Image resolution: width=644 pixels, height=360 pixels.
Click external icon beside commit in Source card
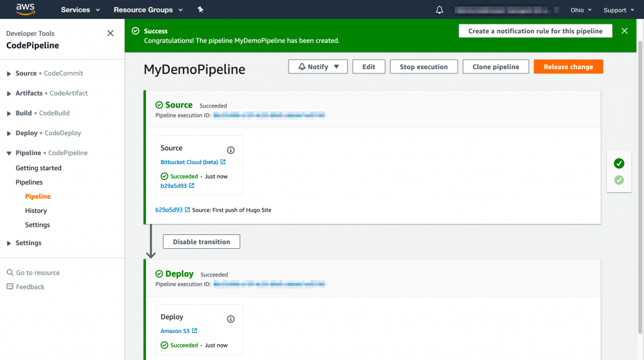click(x=192, y=185)
